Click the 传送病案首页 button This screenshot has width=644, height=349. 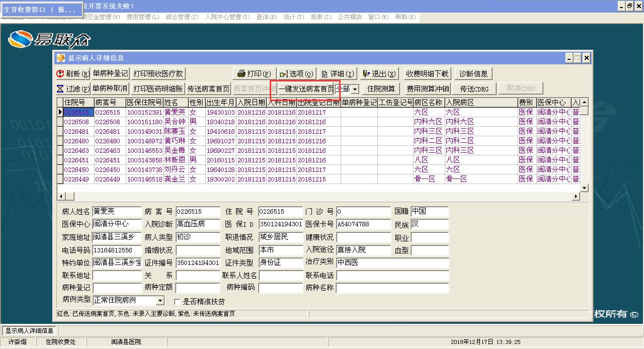208,89
